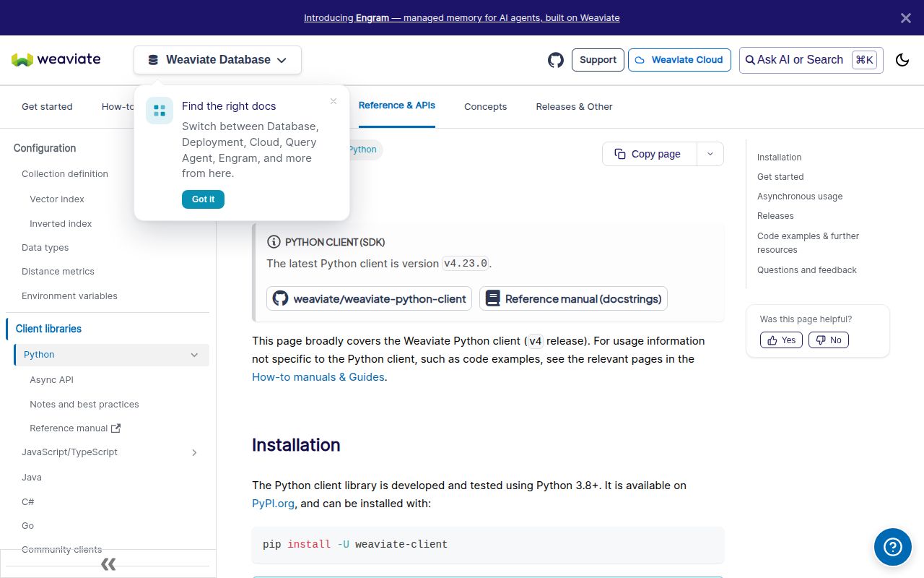Toggle dark mode with moon icon
Viewport: 924px width, 578px height.
pos(902,60)
